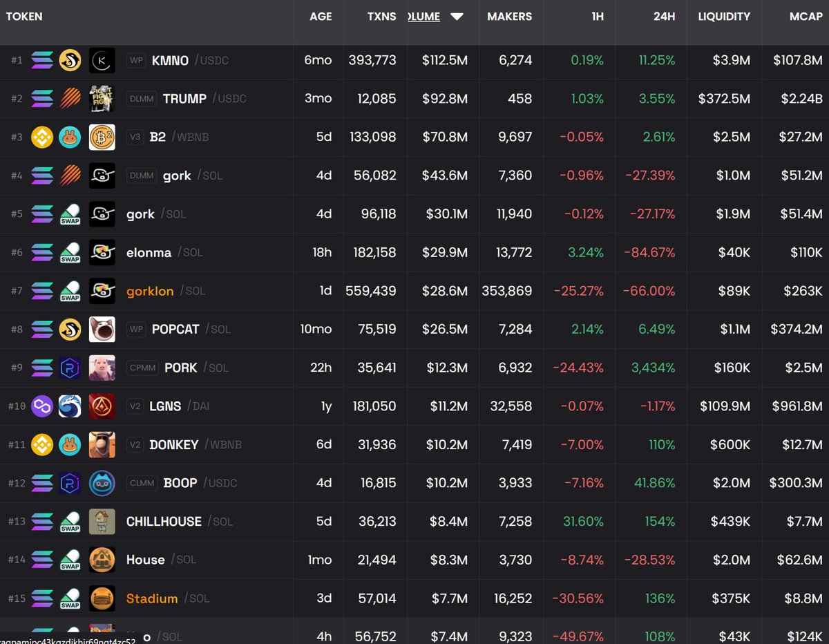The width and height of the screenshot is (829, 644).
Task: Click the 10mo age value for POPCAT
Action: click(x=316, y=330)
